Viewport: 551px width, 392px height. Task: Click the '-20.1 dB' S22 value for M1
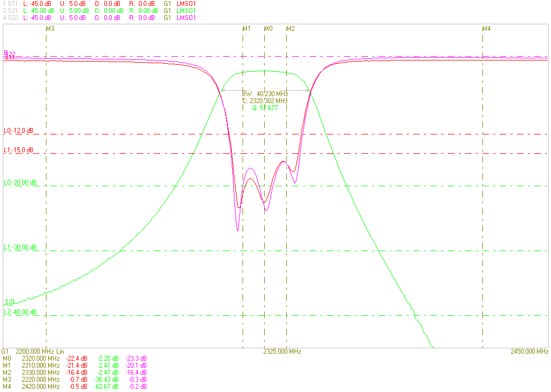136,366
